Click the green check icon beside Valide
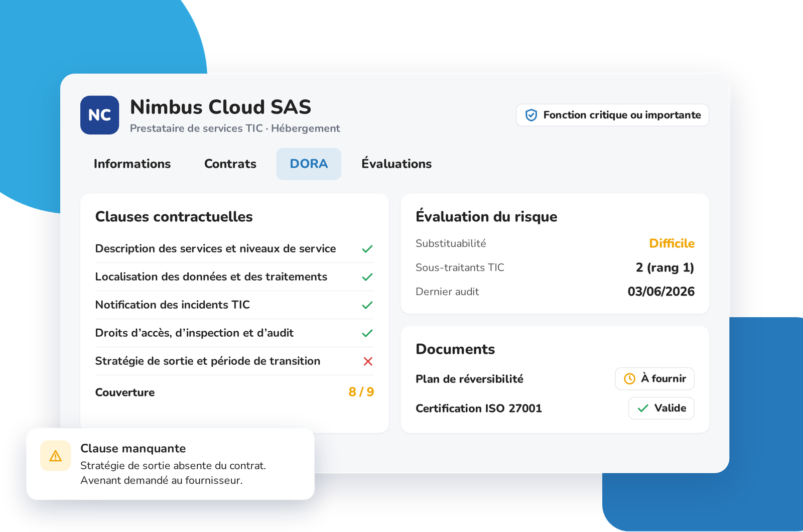Image resolution: width=803 pixels, height=532 pixels. 643,409
